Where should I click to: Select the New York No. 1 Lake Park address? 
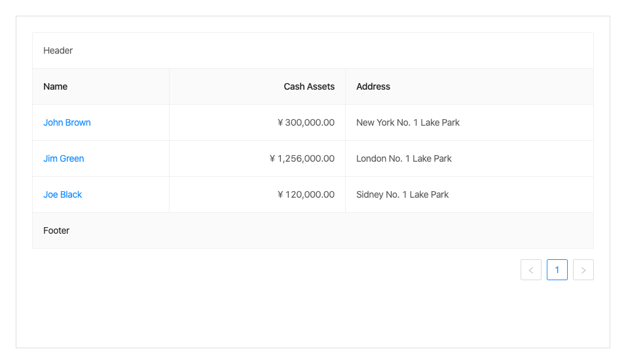[408, 122]
